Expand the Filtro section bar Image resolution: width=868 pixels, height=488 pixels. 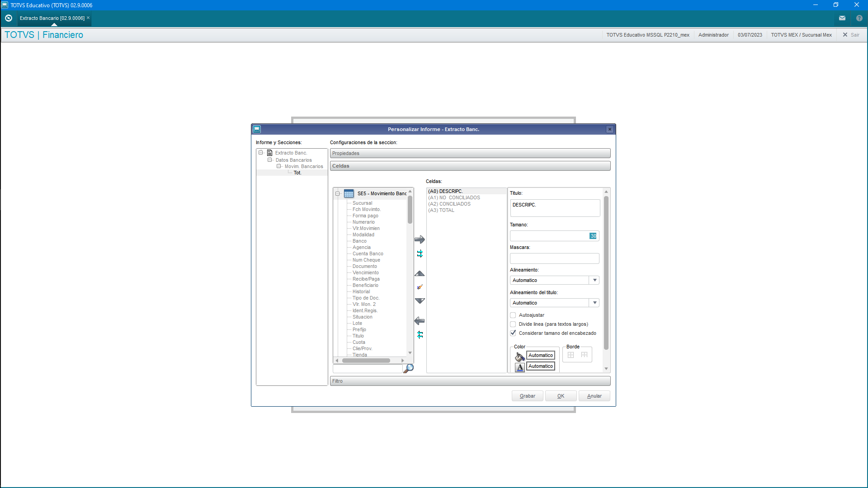click(x=470, y=381)
